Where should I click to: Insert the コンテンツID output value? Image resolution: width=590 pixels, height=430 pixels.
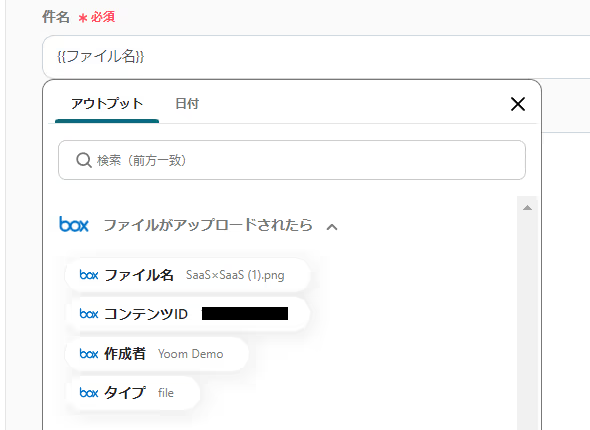pyautogui.click(x=187, y=314)
